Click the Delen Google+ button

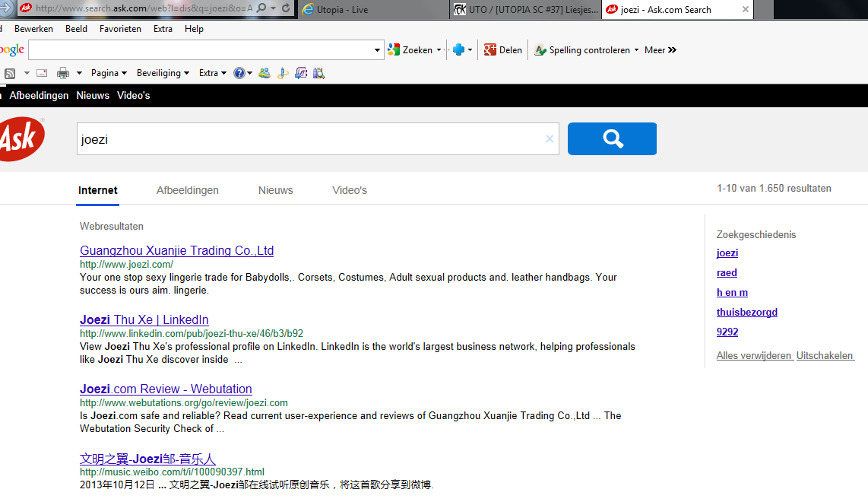502,50
